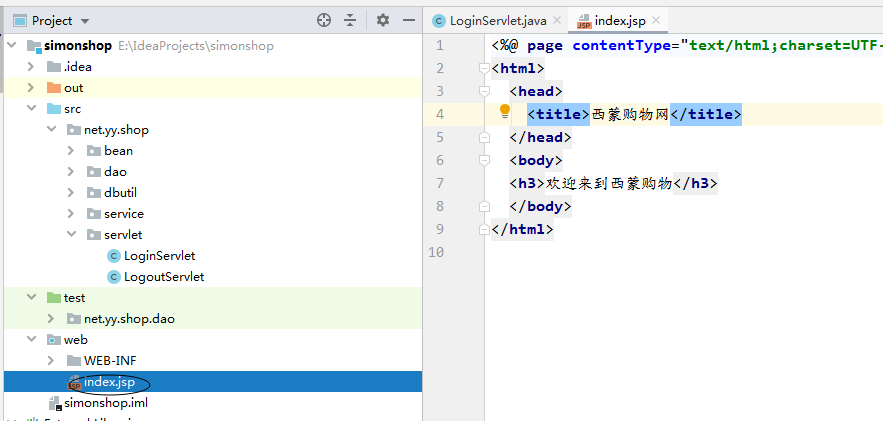The width and height of the screenshot is (883, 421).
Task: Click the Collapse All icon in Project panel
Action: pos(350,21)
